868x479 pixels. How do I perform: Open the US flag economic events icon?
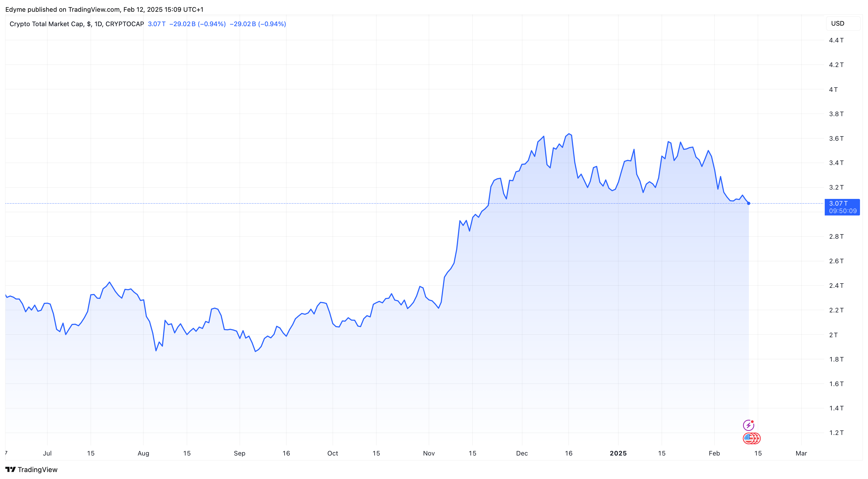pos(749,438)
